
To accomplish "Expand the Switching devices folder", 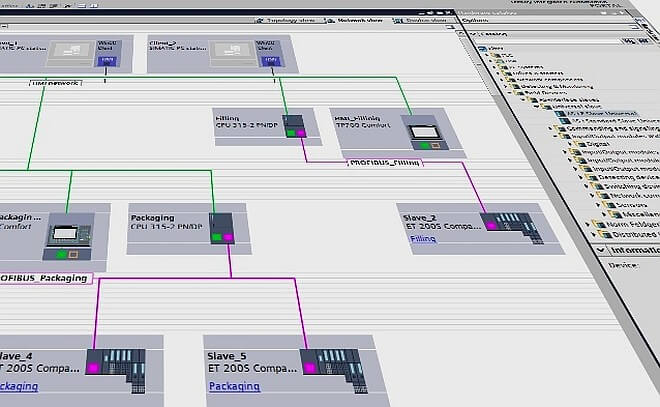I will 586,186.
